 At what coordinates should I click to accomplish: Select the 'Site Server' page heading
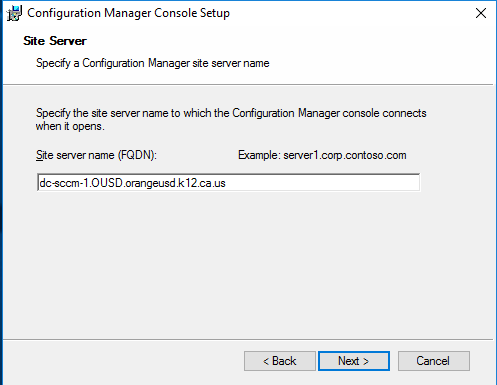coord(55,41)
